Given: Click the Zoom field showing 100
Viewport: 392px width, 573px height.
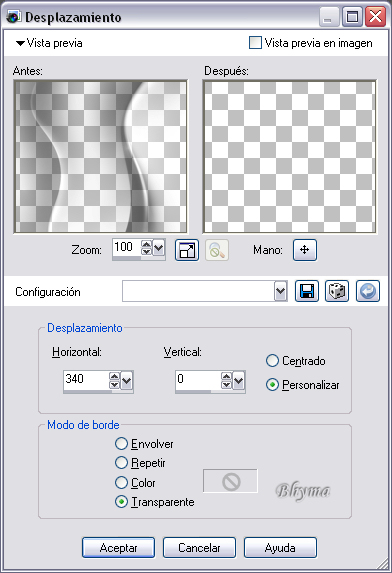Looking at the screenshot, I should tap(127, 247).
